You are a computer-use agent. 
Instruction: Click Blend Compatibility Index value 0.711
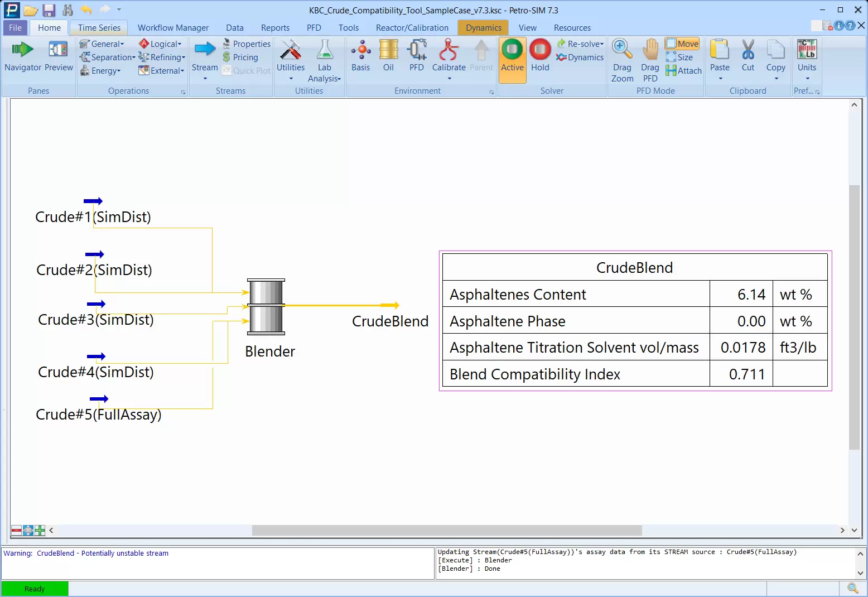click(x=747, y=374)
